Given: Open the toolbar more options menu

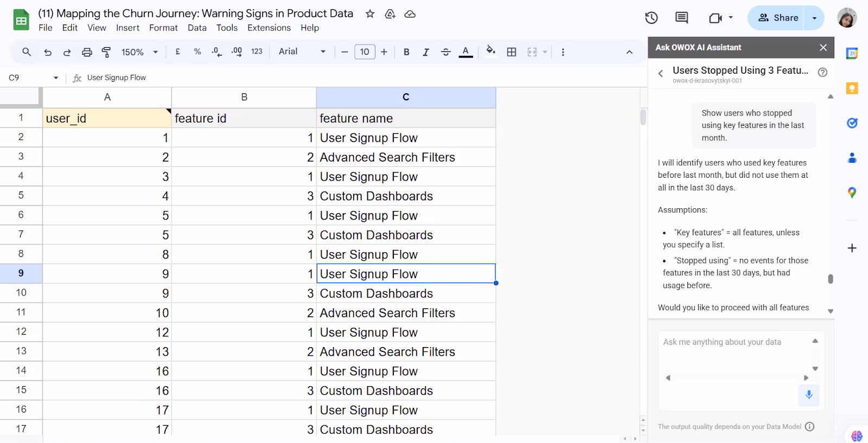Looking at the screenshot, I should coord(563,52).
